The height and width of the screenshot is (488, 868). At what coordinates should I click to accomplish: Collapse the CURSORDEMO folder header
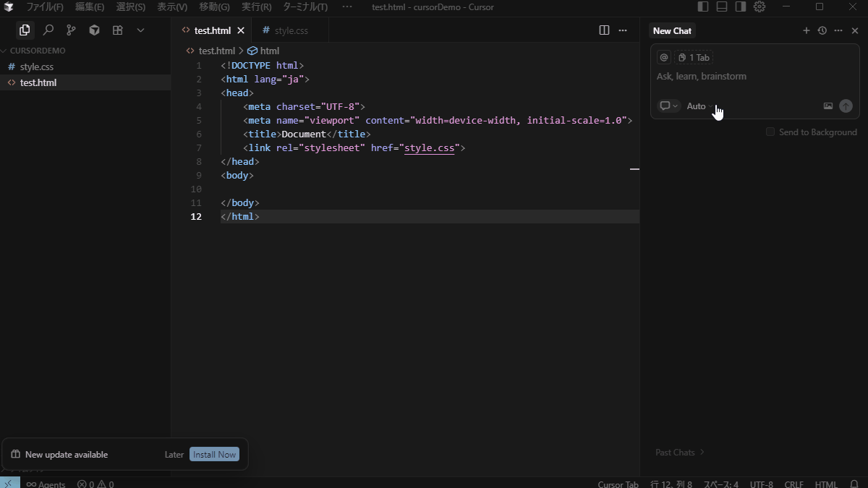click(85, 51)
